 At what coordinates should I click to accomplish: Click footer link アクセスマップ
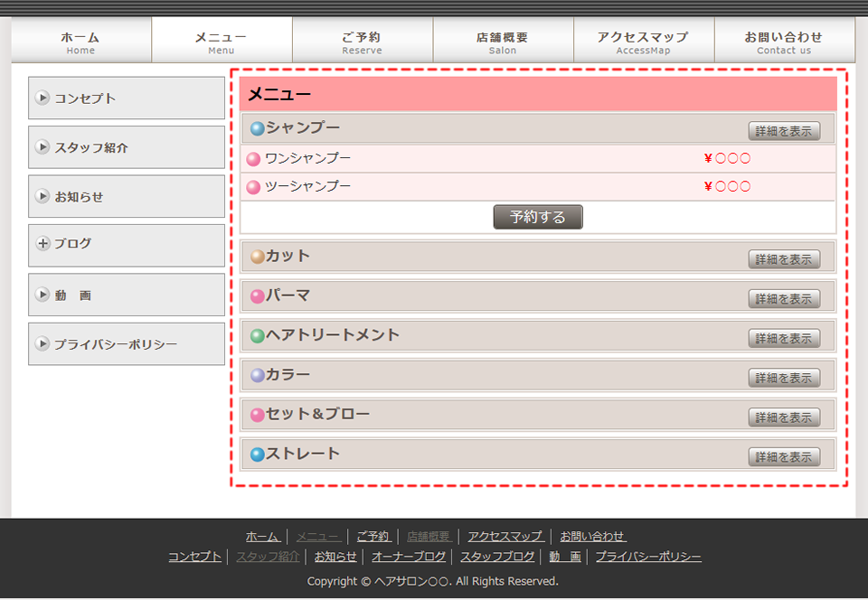click(506, 537)
